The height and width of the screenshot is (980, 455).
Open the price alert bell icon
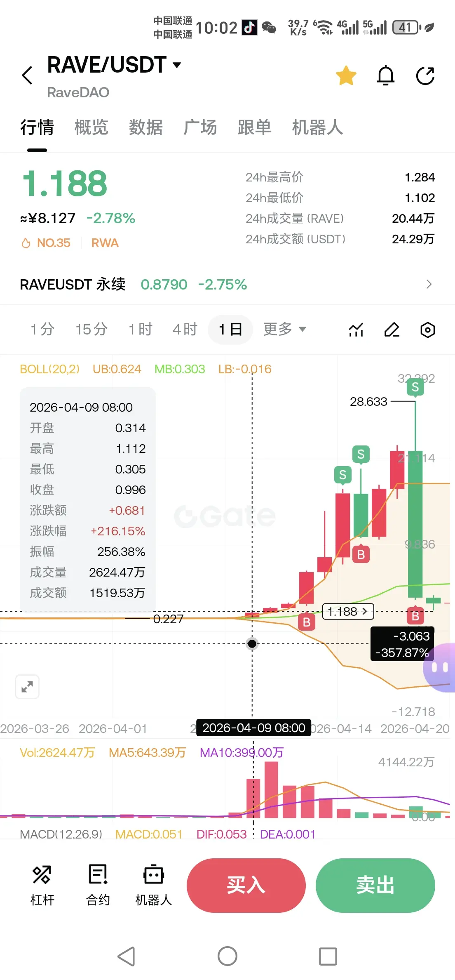point(386,75)
